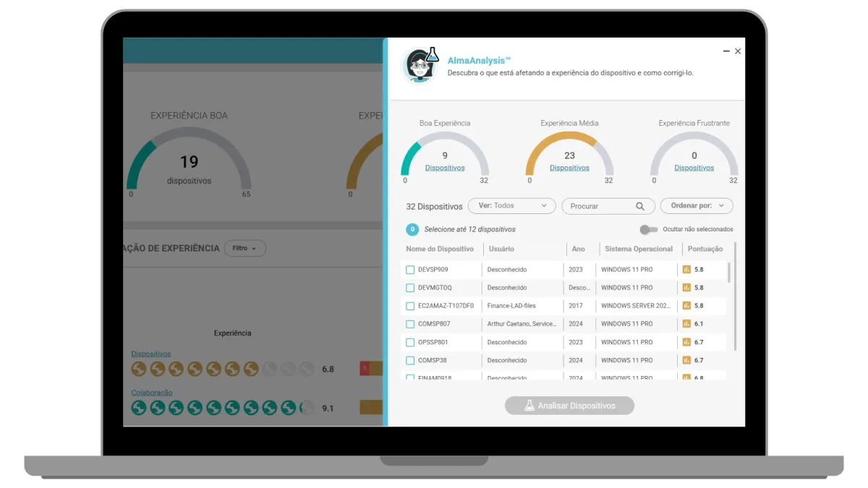Screen dimensions: 868x488
Task: Select the COMSP807 device checkbox
Action: click(410, 324)
